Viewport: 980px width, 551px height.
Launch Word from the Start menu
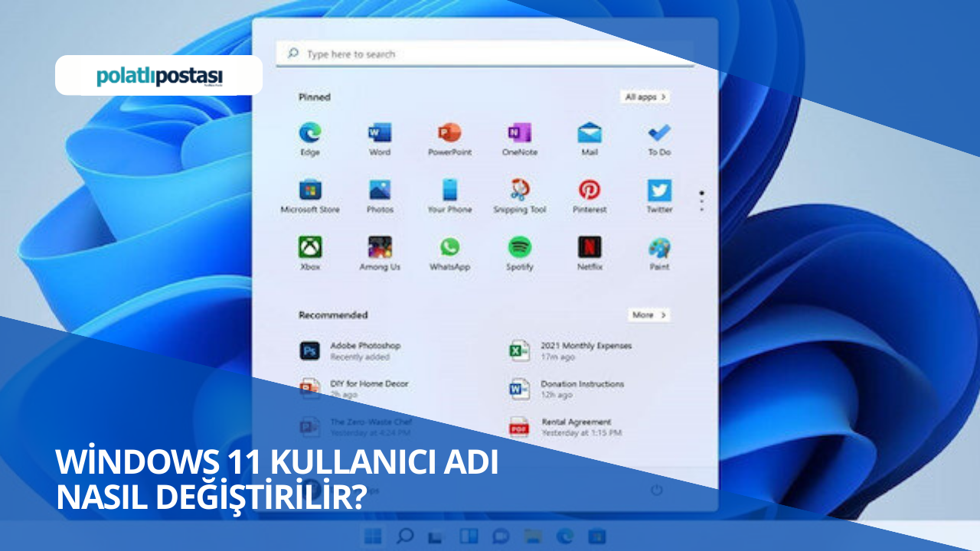point(381,132)
